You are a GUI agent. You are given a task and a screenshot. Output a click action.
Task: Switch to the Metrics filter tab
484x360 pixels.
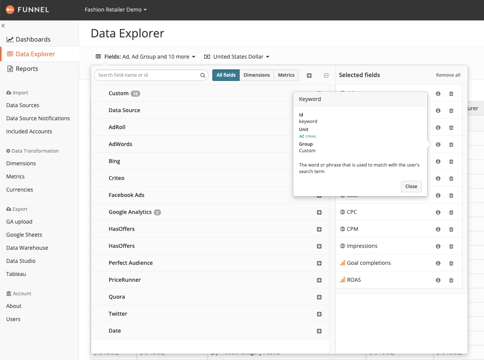click(x=286, y=75)
